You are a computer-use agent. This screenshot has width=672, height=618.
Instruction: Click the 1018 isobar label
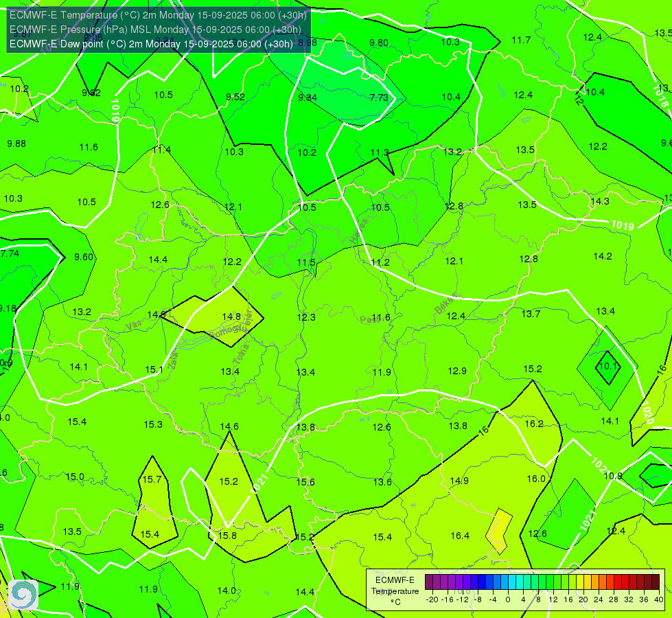tap(660, 96)
